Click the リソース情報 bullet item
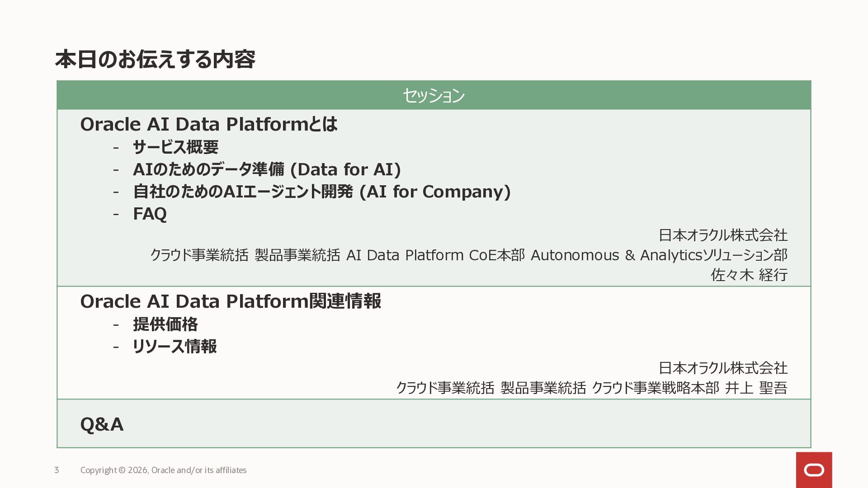The height and width of the screenshot is (488, 868). tap(175, 347)
